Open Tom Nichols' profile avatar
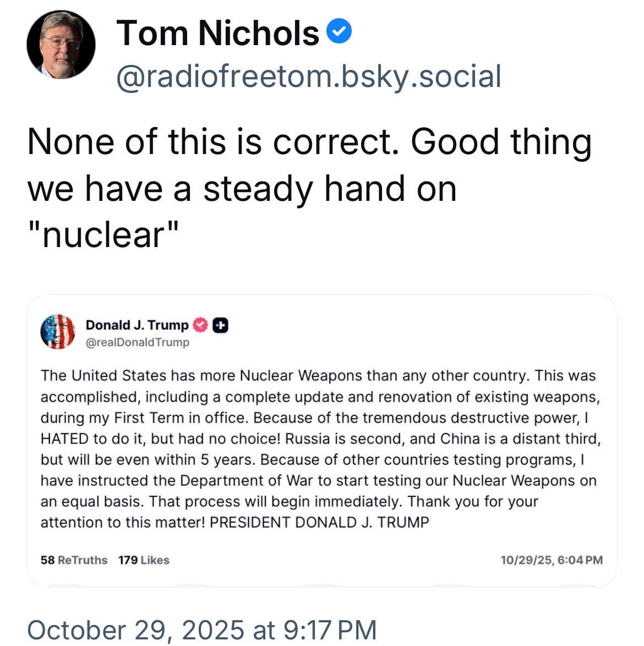 (61, 45)
